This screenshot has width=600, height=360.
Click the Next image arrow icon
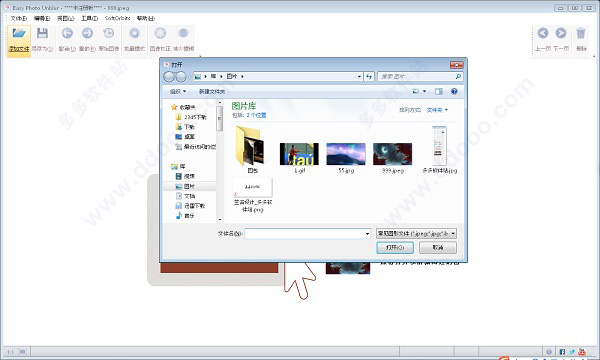coord(561,34)
